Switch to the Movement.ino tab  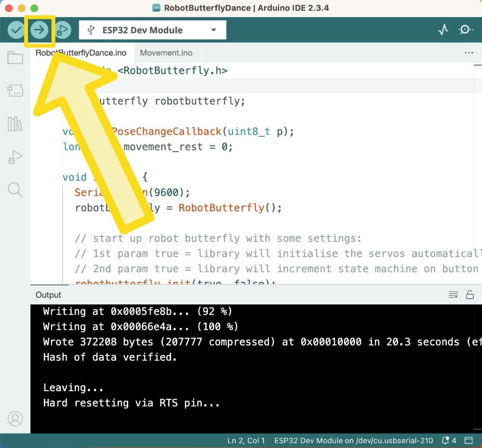pyautogui.click(x=166, y=53)
